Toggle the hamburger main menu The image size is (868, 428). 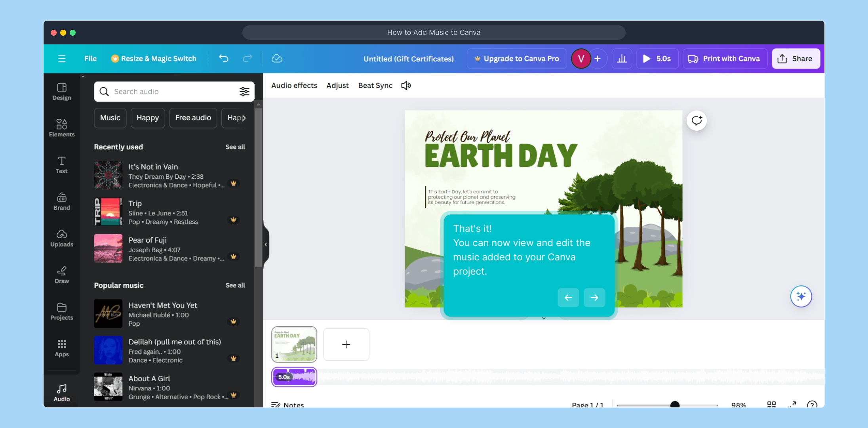coord(62,59)
